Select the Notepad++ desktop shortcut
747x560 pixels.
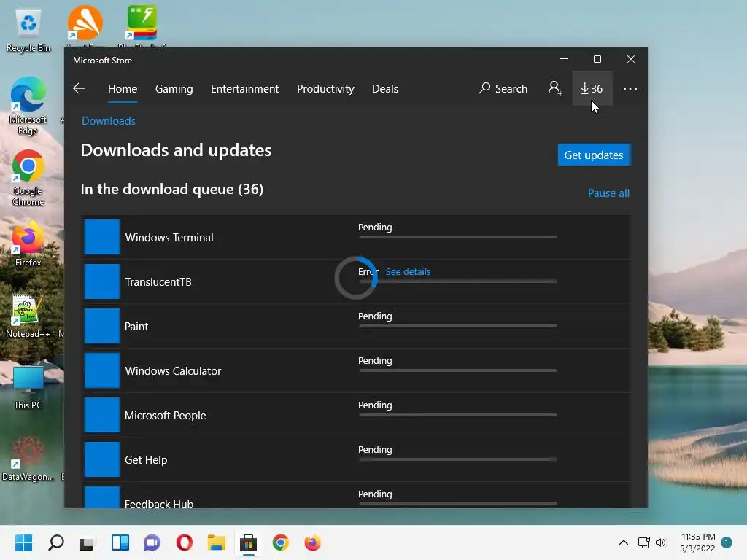27,315
